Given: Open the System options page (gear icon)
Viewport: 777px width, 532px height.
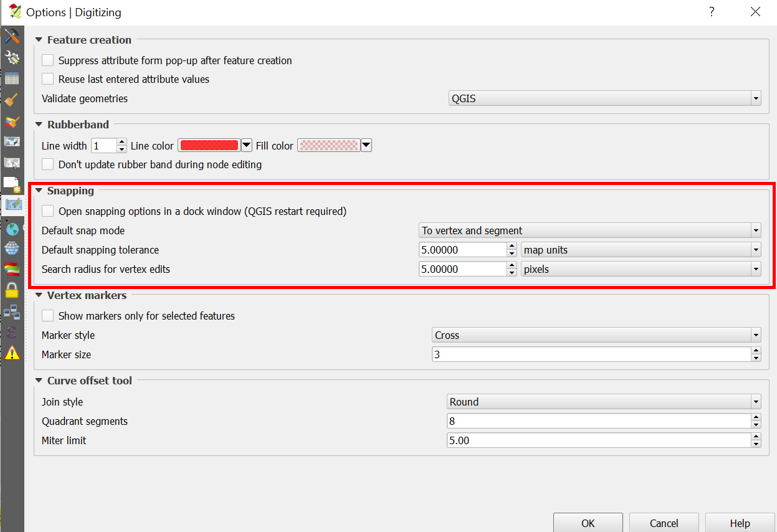Looking at the screenshot, I should 12,57.
